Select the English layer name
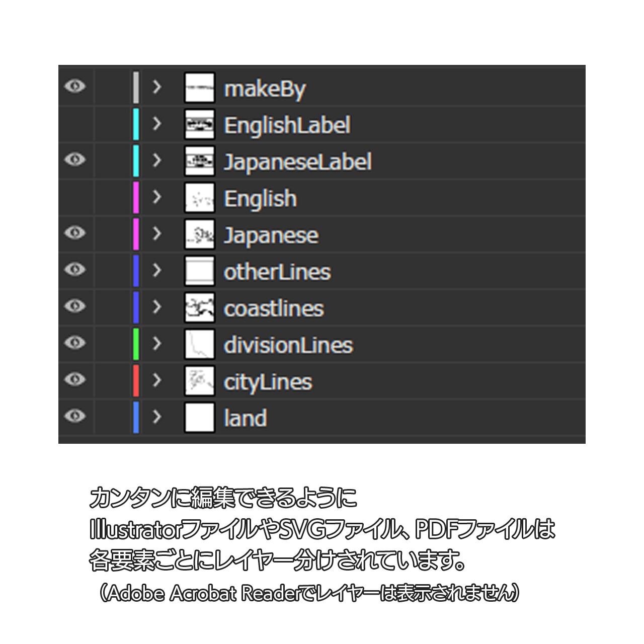This screenshot has height=644, width=644. (x=260, y=199)
